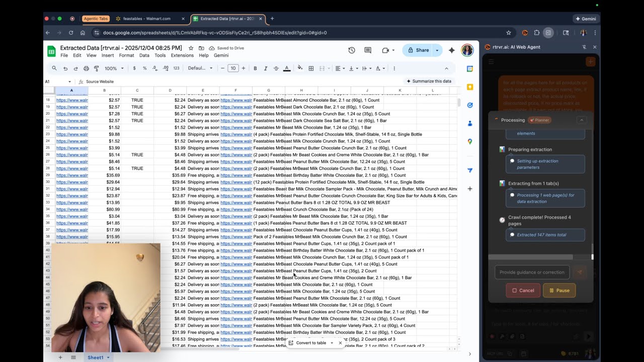Open Contacts in the side panel

coord(470,123)
